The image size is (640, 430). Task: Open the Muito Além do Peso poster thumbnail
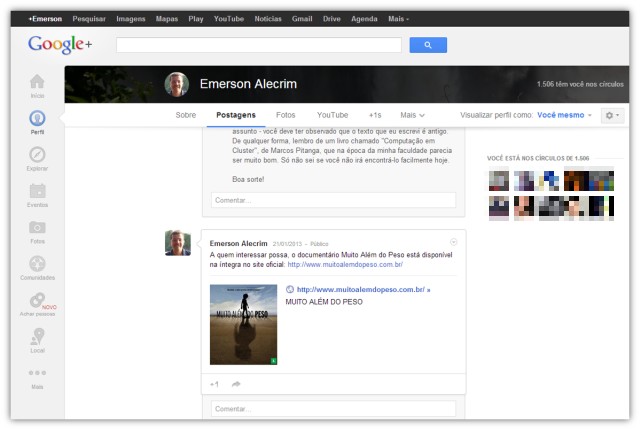(244, 324)
